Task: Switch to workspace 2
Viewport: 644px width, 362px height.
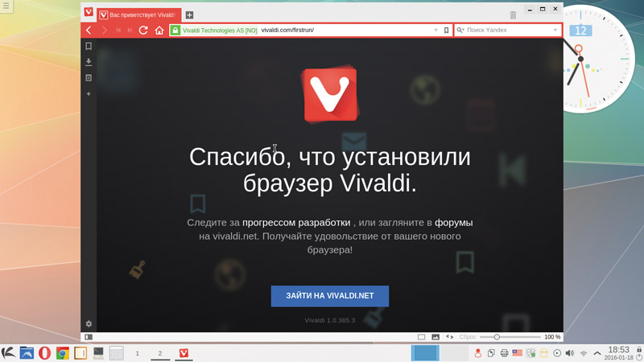Action: tap(160, 353)
